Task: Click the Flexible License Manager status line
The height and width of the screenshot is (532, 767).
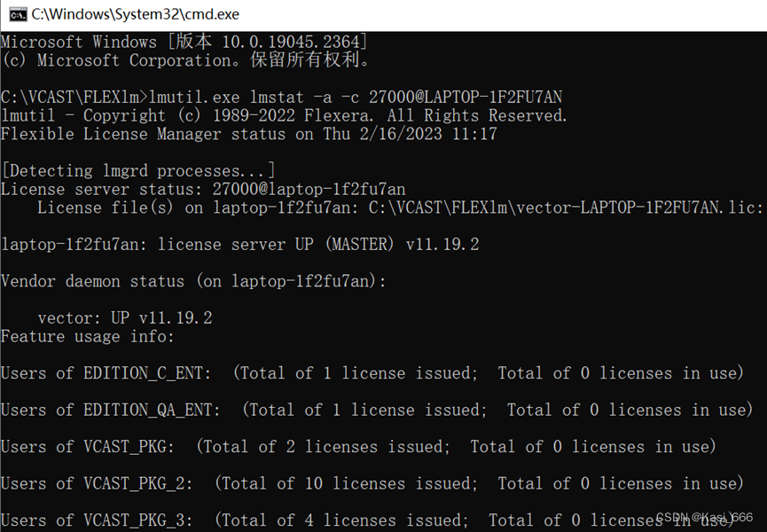Action: click(249, 134)
